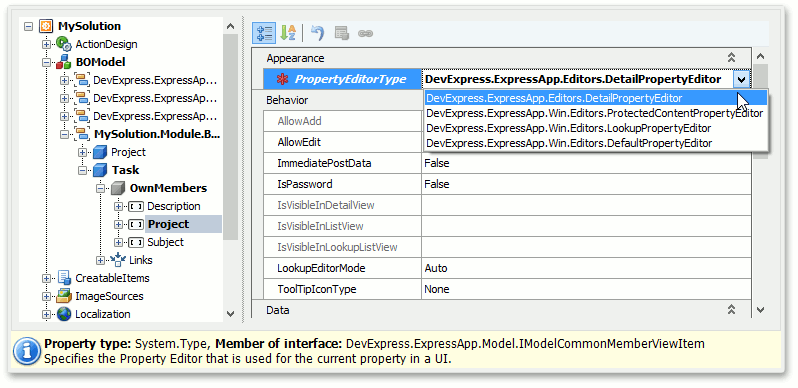The width and height of the screenshot is (798, 388).
Task: Click the Categorized view toolbar icon
Action: (x=264, y=34)
